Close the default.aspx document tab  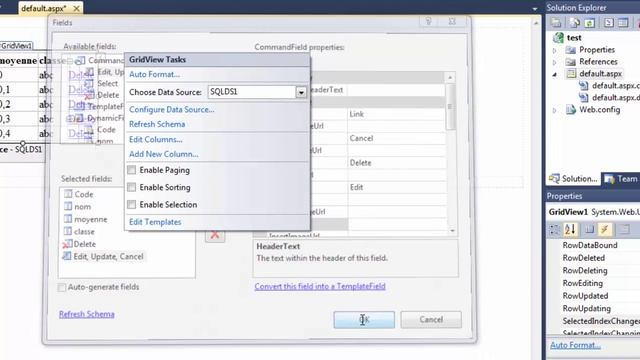[76, 8]
